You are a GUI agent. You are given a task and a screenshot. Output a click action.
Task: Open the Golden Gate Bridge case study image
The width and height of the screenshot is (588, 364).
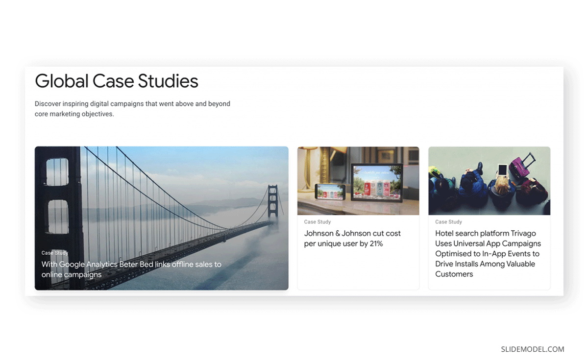[161, 218]
